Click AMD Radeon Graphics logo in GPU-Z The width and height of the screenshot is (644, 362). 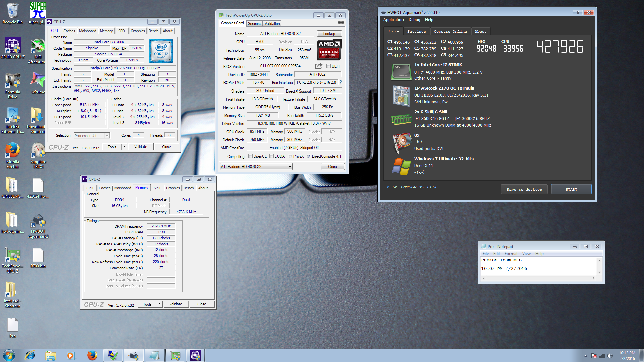[x=329, y=50]
